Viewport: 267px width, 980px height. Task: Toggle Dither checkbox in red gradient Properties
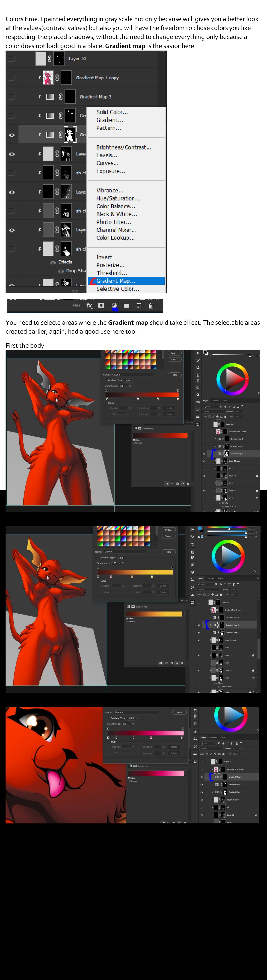tap(134, 440)
